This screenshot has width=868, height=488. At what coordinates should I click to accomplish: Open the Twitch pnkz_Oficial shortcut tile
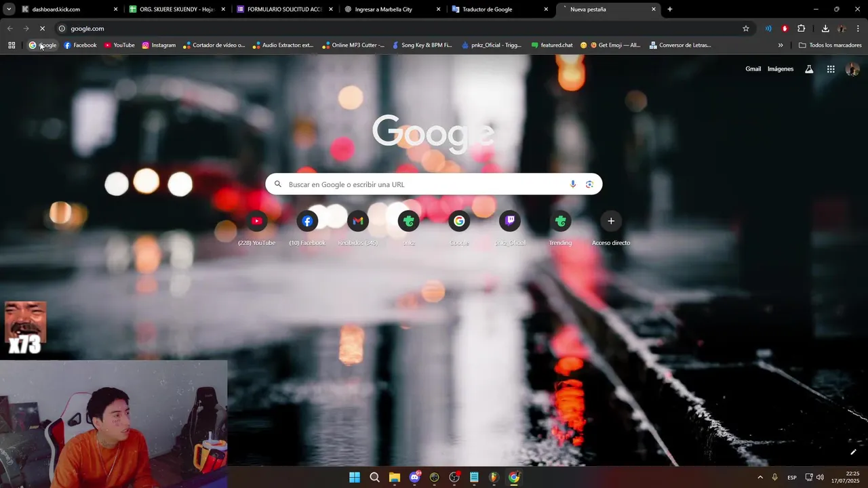pyautogui.click(x=510, y=228)
